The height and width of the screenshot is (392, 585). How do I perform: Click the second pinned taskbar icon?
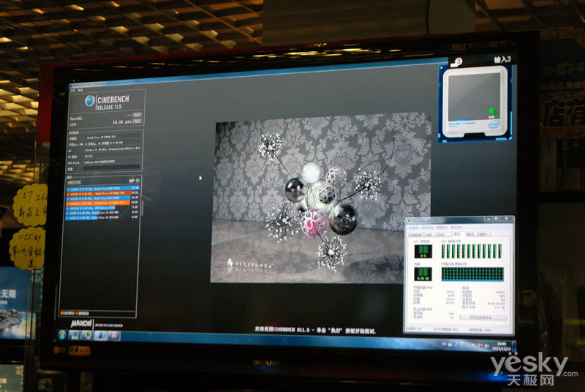(x=87, y=335)
